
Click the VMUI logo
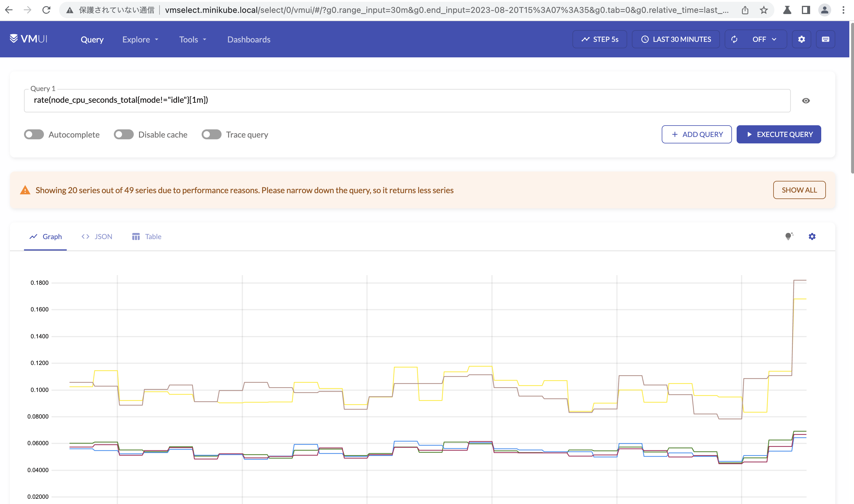pos(28,39)
